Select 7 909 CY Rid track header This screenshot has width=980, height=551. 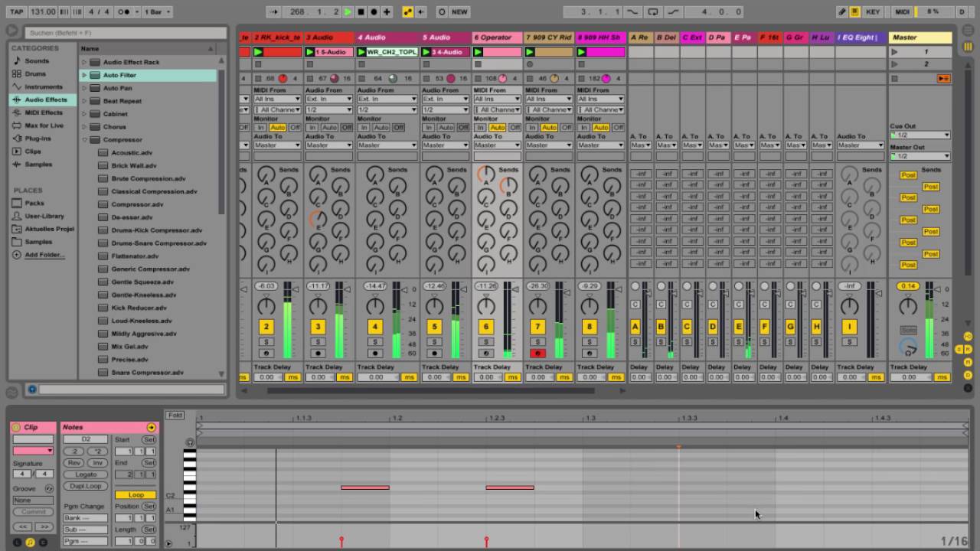tap(548, 37)
